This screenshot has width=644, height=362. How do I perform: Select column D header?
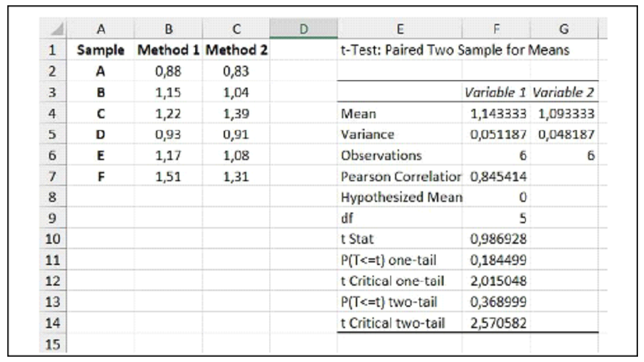[303, 29]
